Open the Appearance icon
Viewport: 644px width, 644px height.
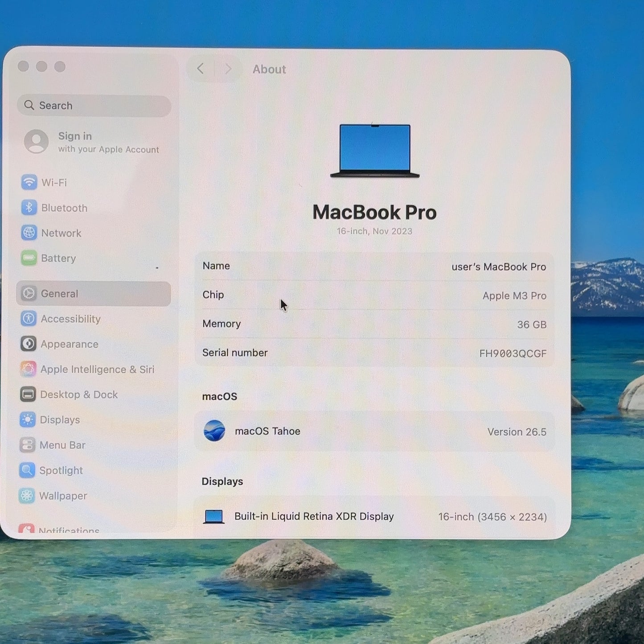point(28,344)
